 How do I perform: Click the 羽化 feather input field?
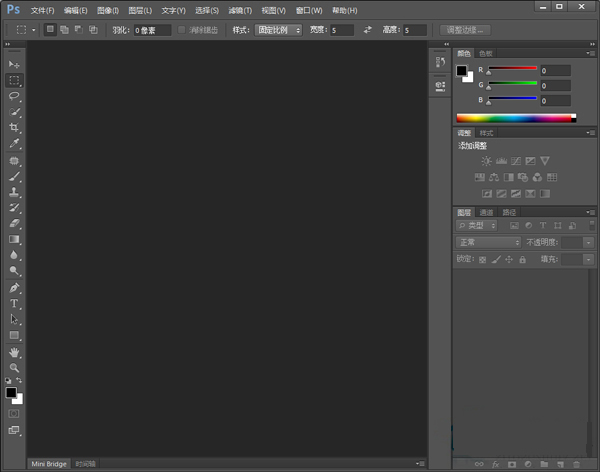[150, 30]
